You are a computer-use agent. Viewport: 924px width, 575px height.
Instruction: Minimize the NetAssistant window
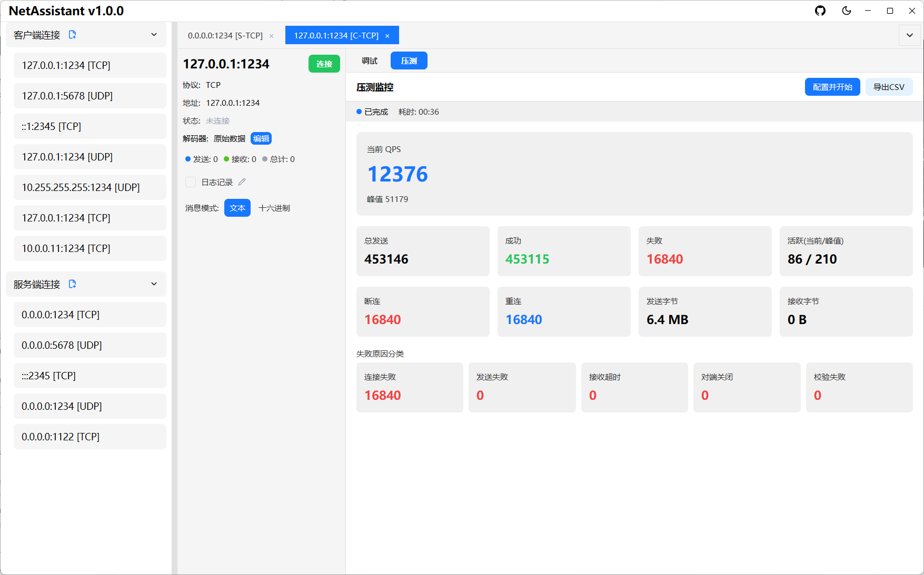coord(868,11)
